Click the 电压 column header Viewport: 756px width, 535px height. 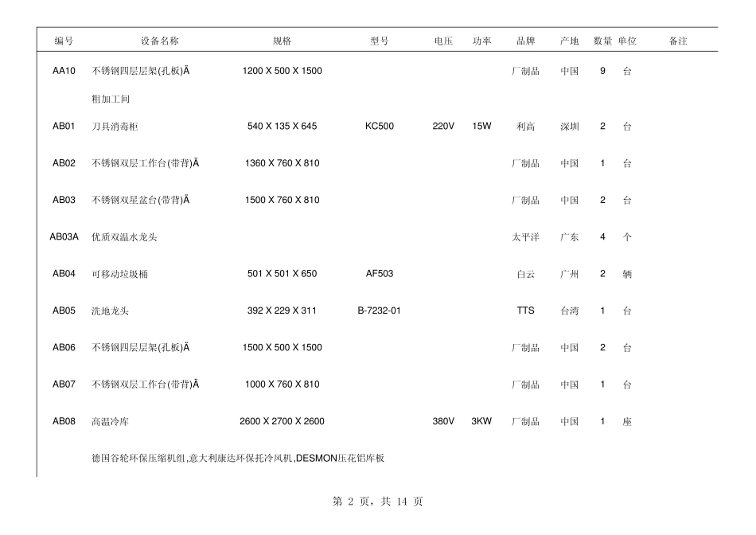pos(443,41)
